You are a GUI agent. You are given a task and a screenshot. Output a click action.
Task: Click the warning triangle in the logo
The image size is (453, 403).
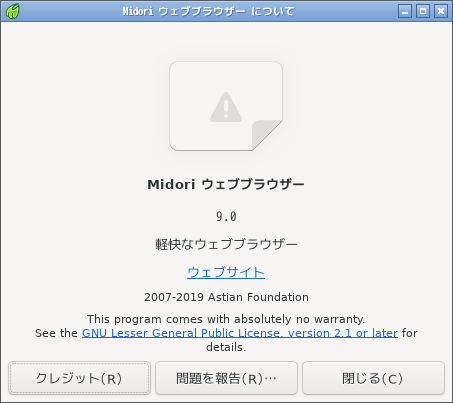(x=226, y=107)
